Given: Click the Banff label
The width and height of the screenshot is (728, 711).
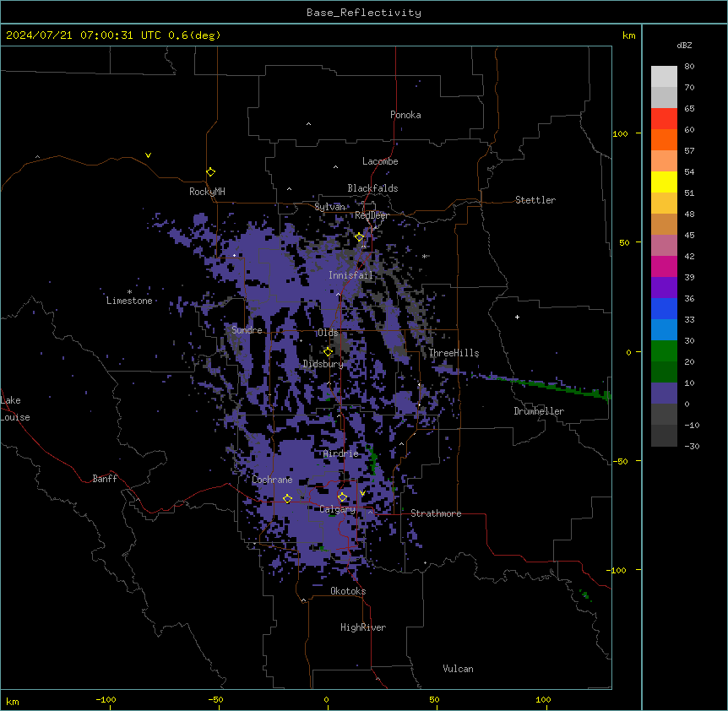Looking at the screenshot, I should 105,479.
